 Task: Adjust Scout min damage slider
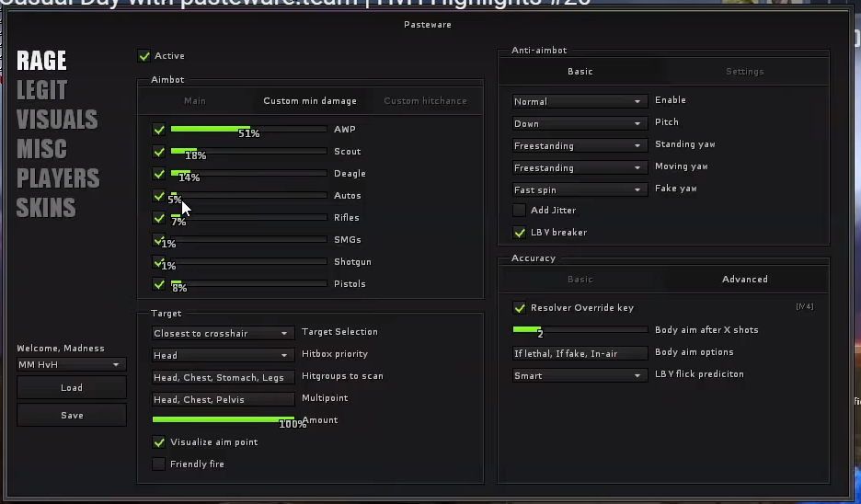click(x=248, y=151)
